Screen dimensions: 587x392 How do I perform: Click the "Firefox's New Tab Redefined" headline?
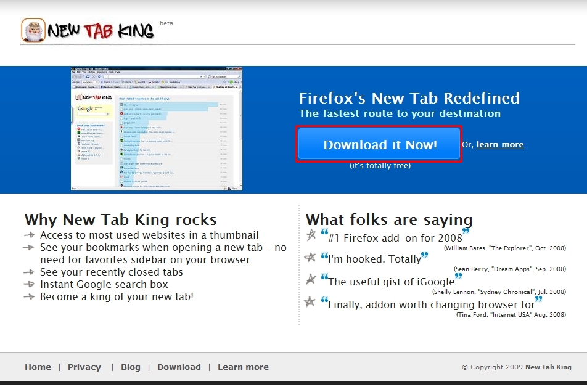pyautogui.click(x=409, y=98)
